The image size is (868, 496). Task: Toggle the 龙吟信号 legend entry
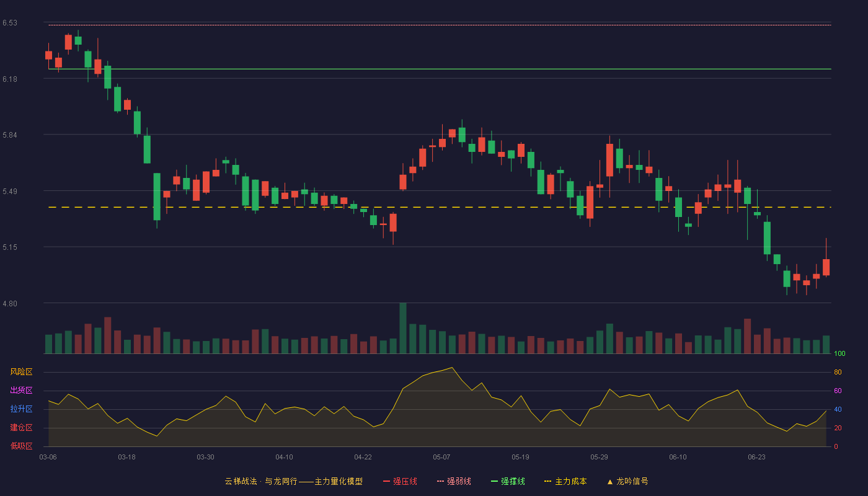627,481
